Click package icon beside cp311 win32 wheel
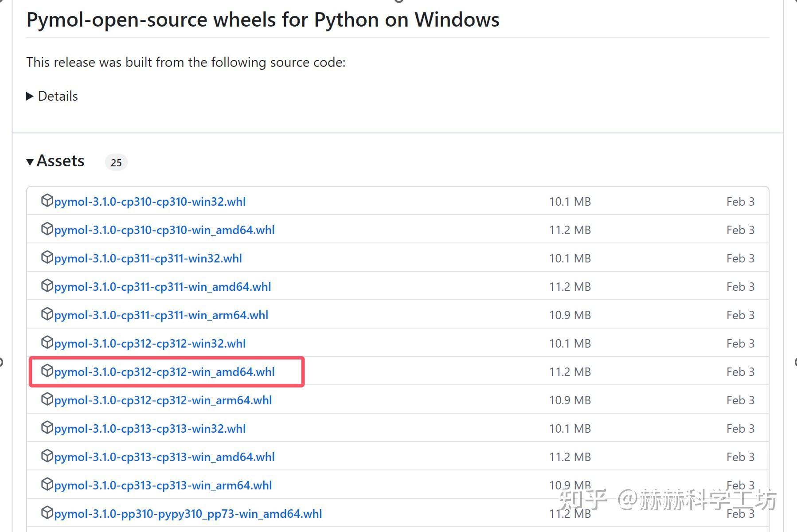Image resolution: width=797 pixels, height=532 pixels. pos(47,258)
